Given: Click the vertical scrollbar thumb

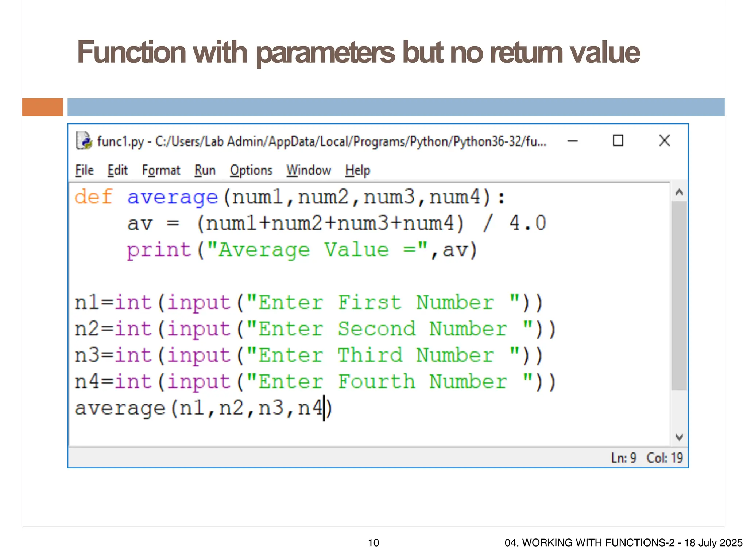Looking at the screenshot, I should 679,296.
